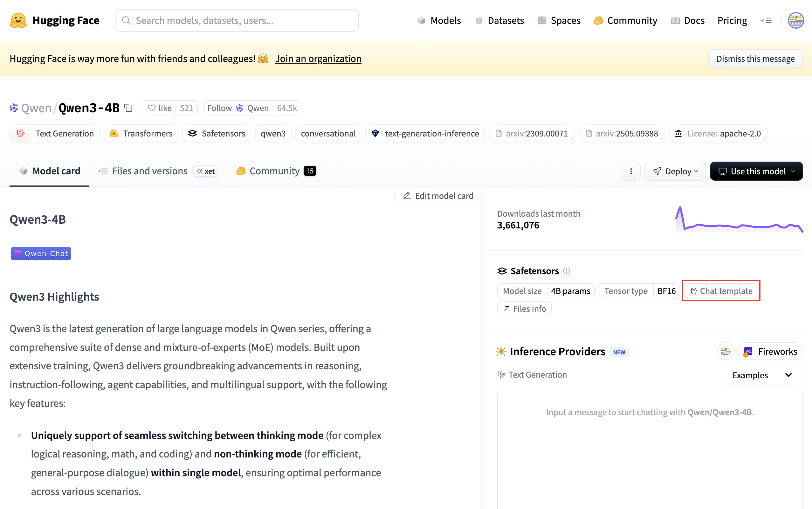Select the Fireworks inference provider
812x509 pixels.
coord(770,352)
